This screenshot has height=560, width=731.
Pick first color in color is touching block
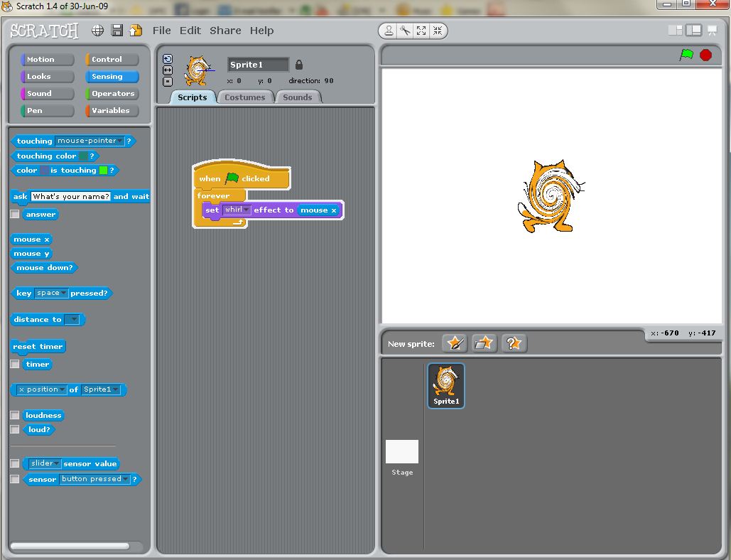tap(44, 170)
